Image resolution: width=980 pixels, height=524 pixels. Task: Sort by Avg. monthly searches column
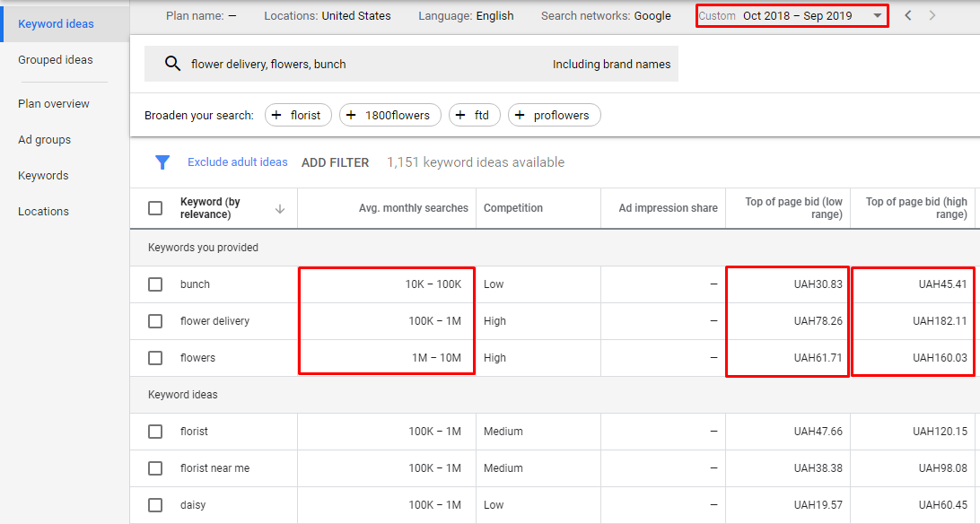[413, 208]
